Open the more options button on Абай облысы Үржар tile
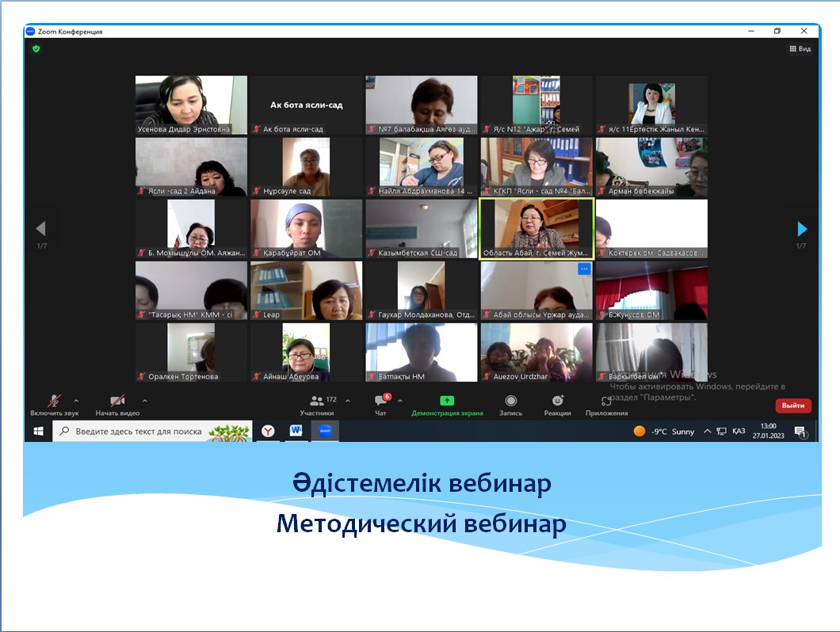840x632 pixels. (584, 268)
